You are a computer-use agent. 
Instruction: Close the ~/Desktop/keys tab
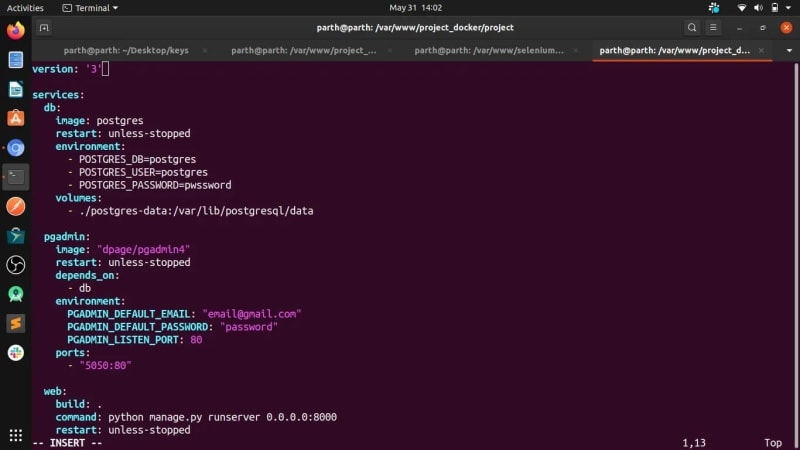[205, 50]
